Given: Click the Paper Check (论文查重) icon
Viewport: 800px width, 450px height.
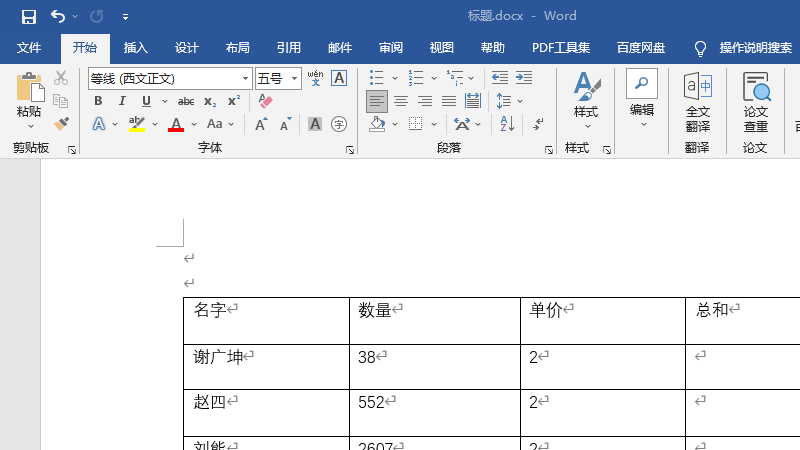Looking at the screenshot, I should (x=756, y=103).
